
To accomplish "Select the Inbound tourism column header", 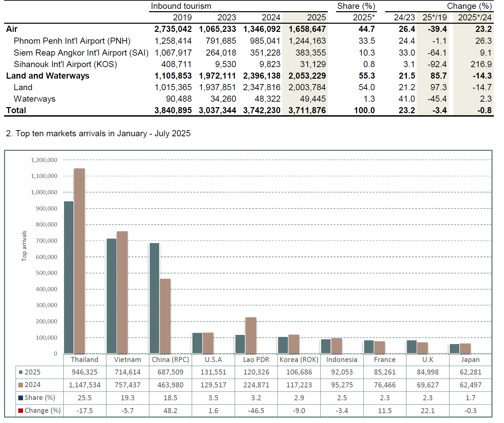I will click(181, 6).
